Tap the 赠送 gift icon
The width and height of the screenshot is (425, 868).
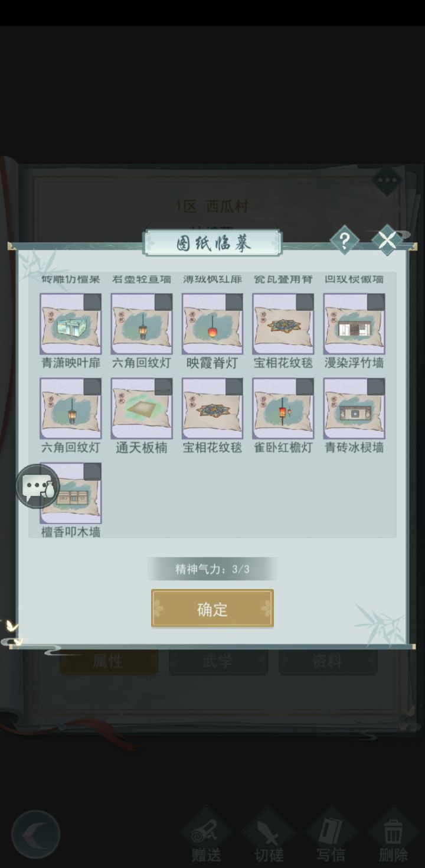pos(207,836)
